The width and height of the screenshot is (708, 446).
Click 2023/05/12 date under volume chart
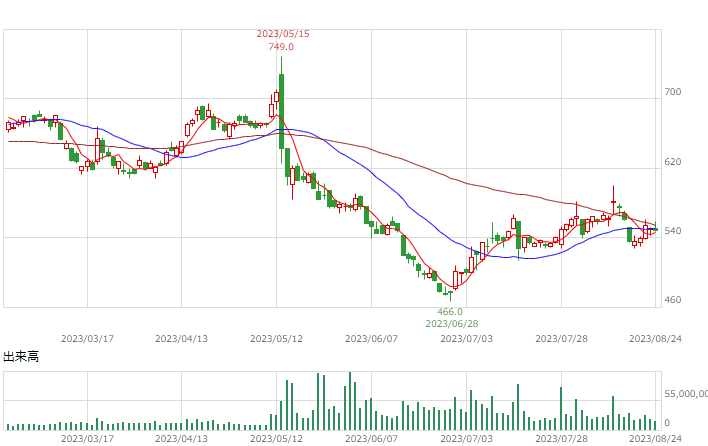[x=276, y=439]
